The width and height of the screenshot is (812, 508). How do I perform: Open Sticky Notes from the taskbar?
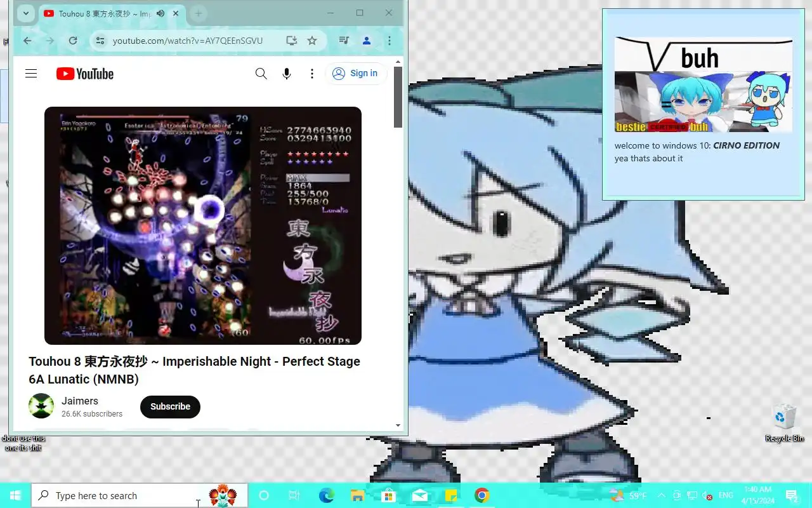451,495
